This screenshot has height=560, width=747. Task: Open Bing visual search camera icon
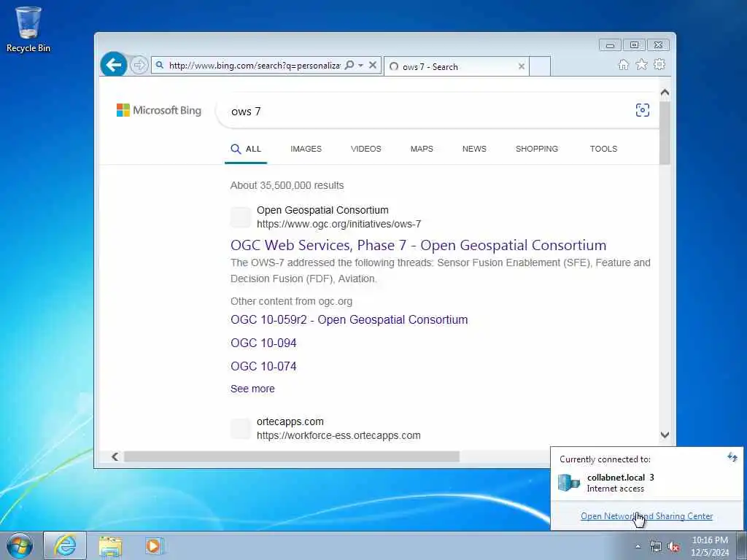point(642,110)
